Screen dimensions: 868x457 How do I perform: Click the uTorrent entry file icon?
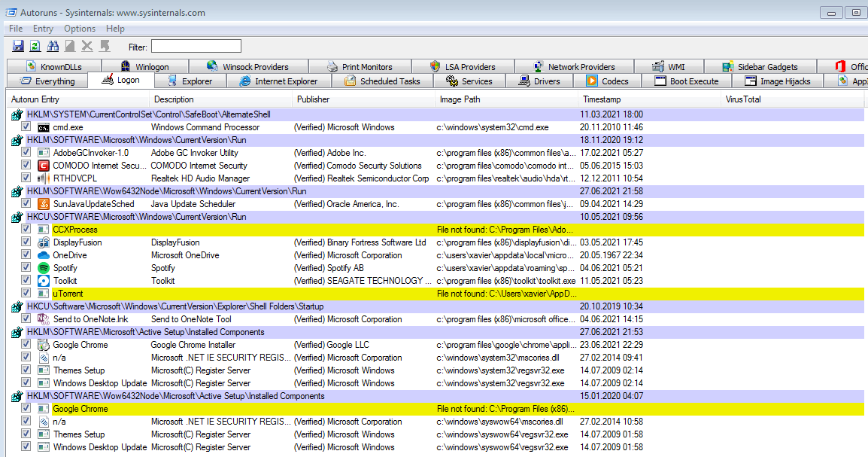click(x=43, y=294)
